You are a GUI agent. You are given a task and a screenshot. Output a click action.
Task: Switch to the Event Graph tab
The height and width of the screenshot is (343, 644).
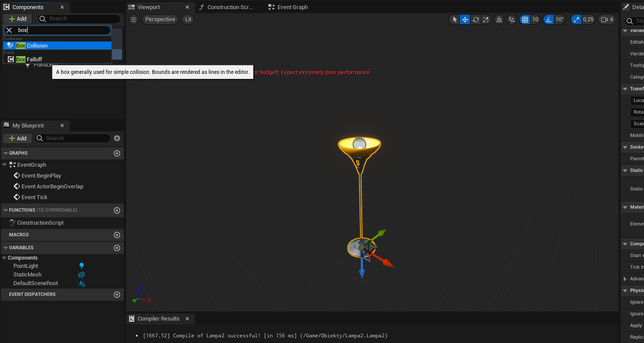(288, 7)
